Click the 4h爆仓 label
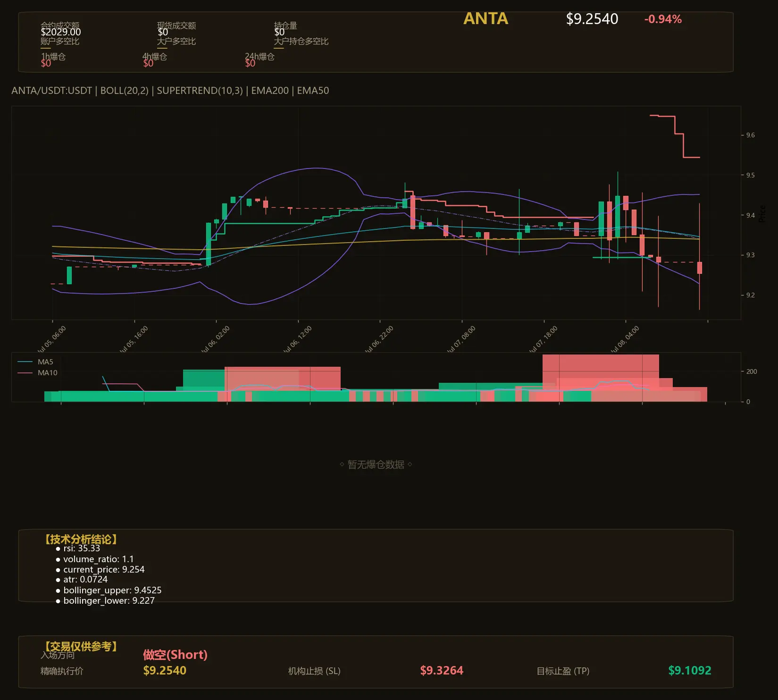 point(155,57)
